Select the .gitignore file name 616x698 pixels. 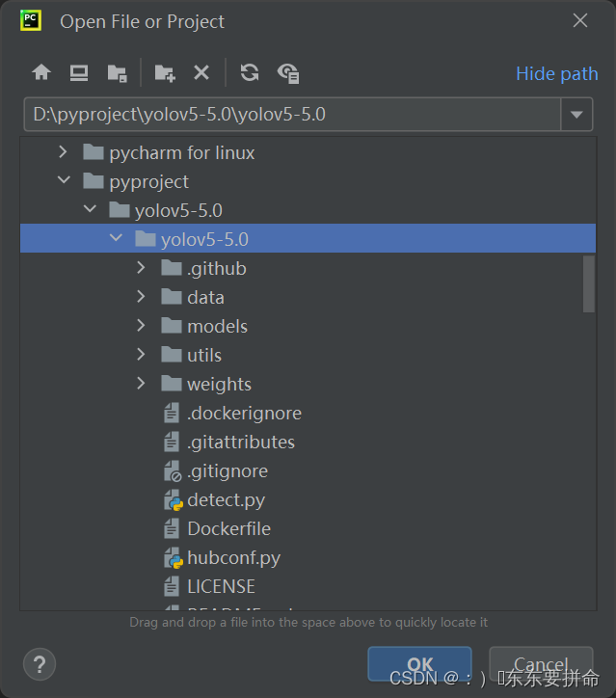pos(228,471)
